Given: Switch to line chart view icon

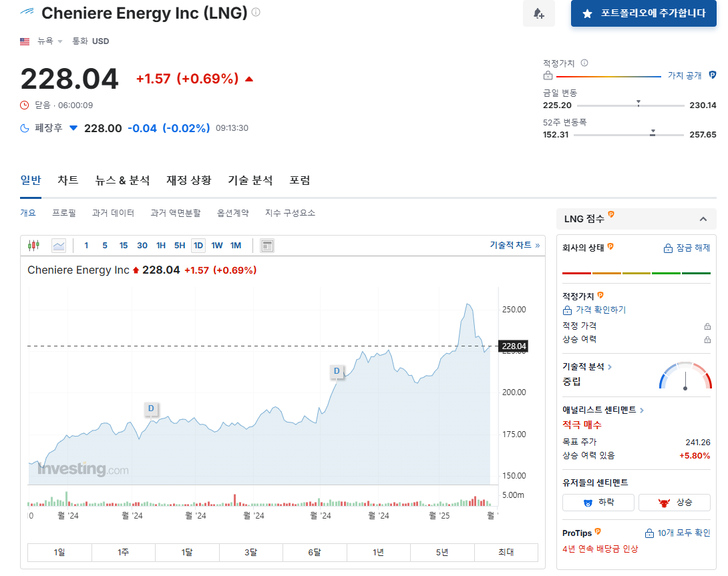Looking at the screenshot, I should (x=58, y=245).
